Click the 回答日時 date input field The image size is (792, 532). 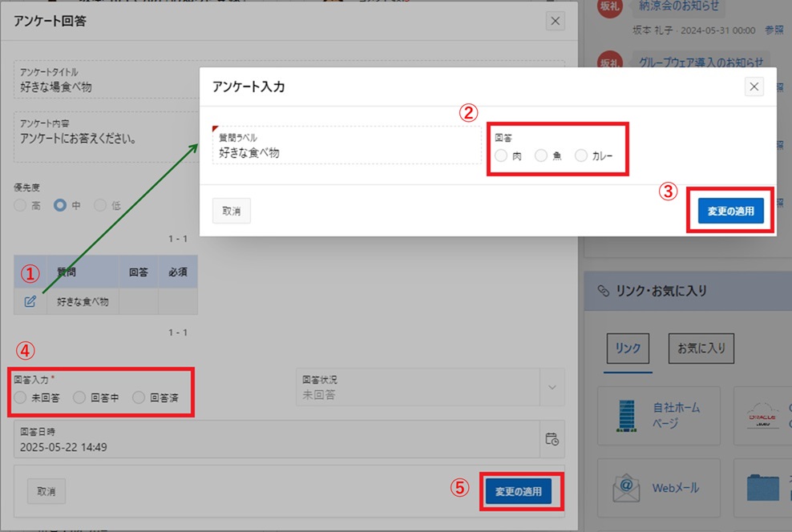point(277,439)
